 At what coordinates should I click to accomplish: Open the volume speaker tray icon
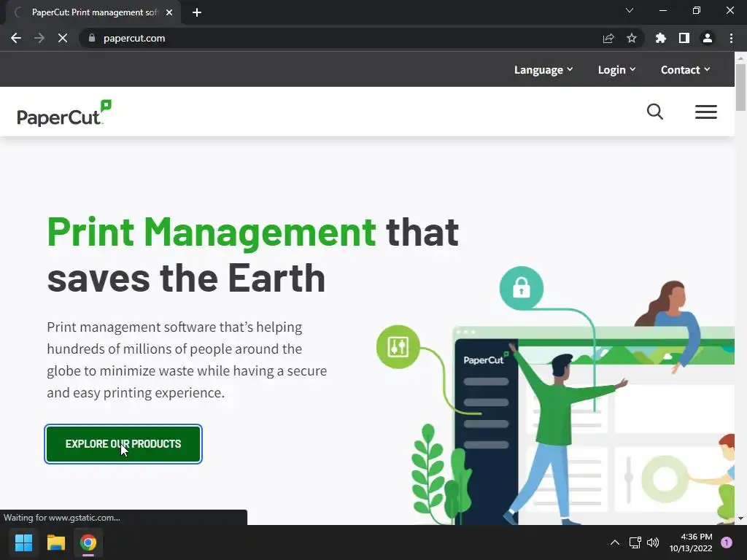[653, 542]
